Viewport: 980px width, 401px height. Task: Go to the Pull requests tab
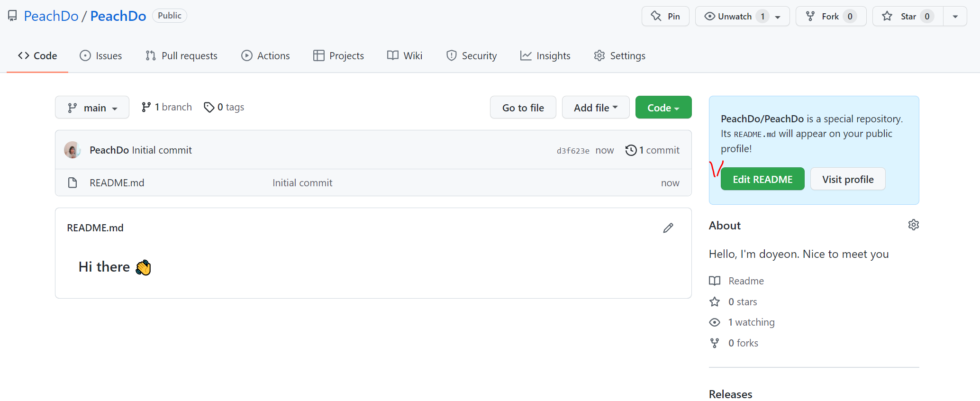click(181, 56)
